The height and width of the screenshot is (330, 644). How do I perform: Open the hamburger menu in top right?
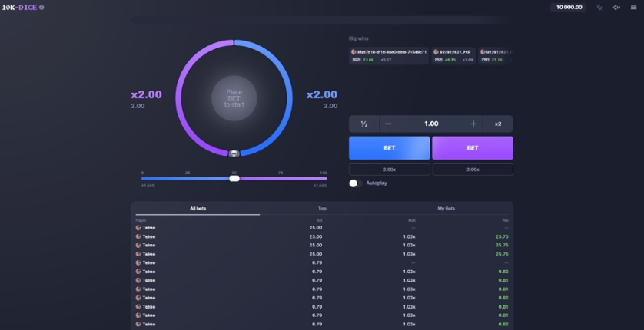click(x=634, y=8)
